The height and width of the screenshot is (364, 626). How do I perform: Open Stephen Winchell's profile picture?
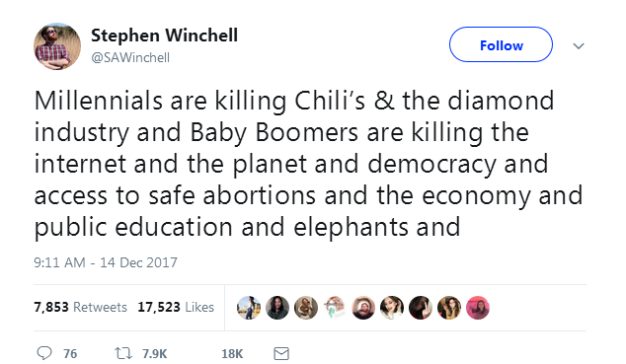(x=57, y=46)
